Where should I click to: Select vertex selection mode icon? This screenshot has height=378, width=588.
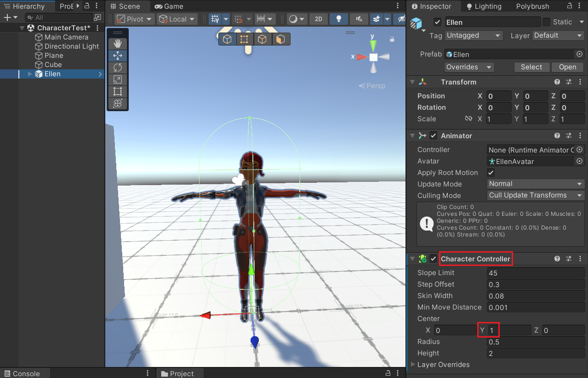pos(245,39)
